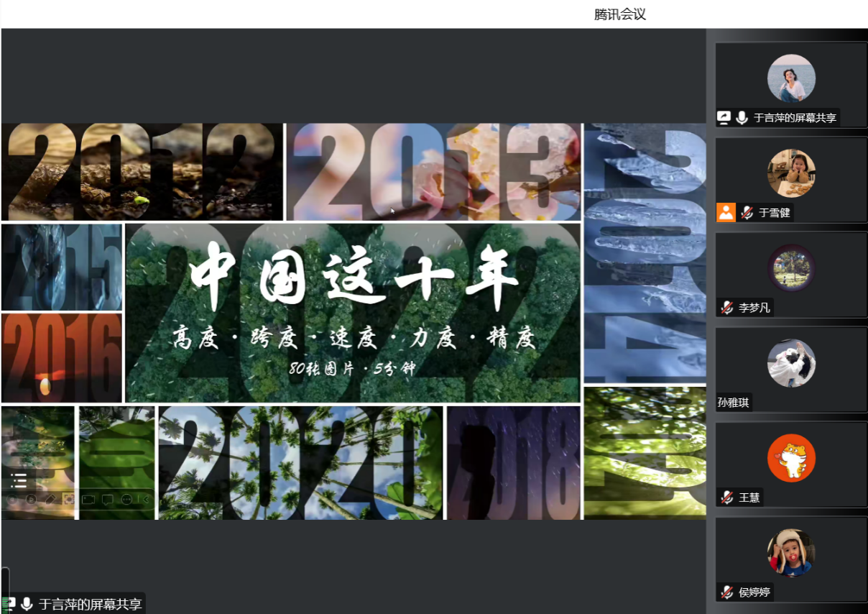
Task: Open the more options ellipsis in slide toolbar
Action: tap(127, 499)
